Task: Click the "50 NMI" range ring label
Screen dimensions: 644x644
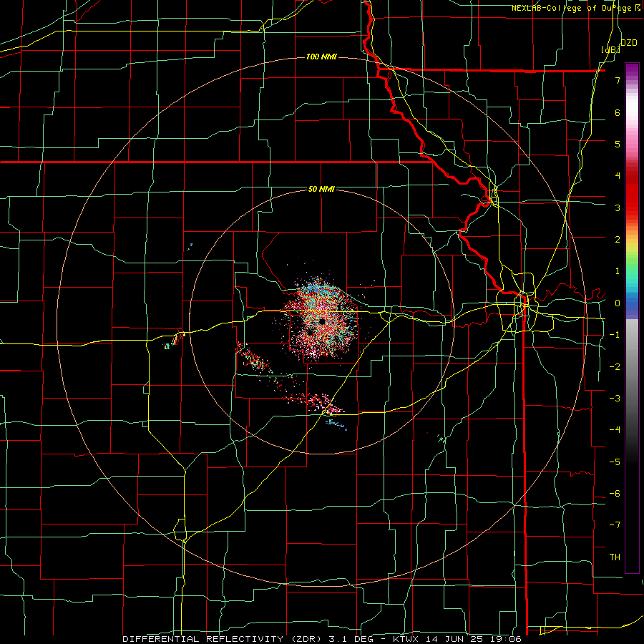Action: pyautogui.click(x=321, y=189)
